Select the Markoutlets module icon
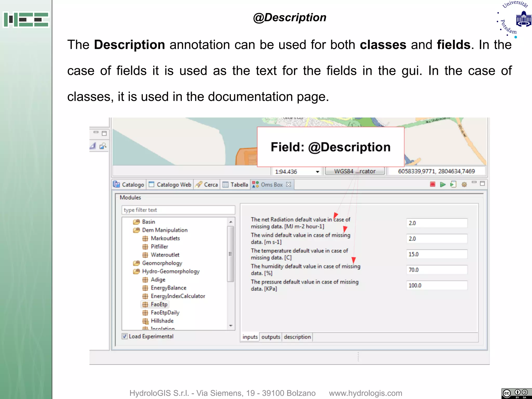 [x=145, y=238]
